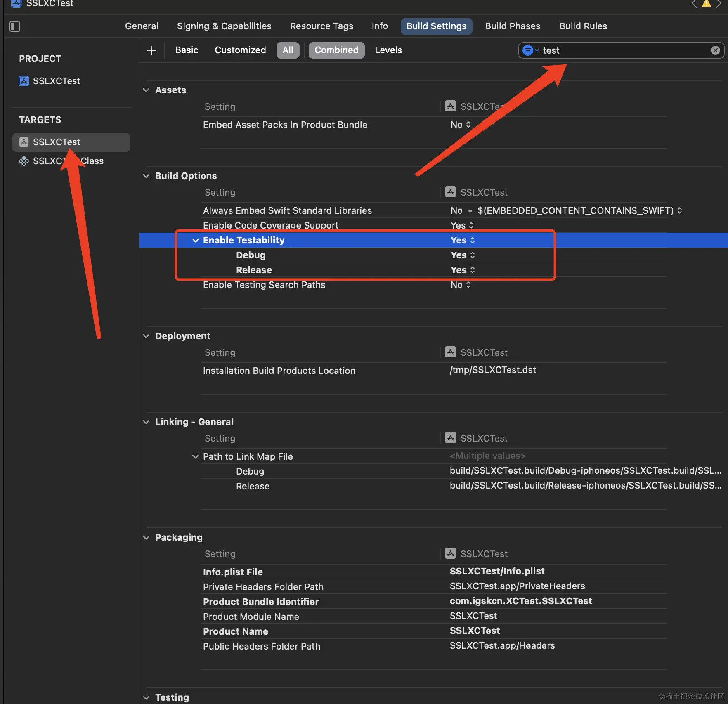Open the General tab

pos(142,26)
